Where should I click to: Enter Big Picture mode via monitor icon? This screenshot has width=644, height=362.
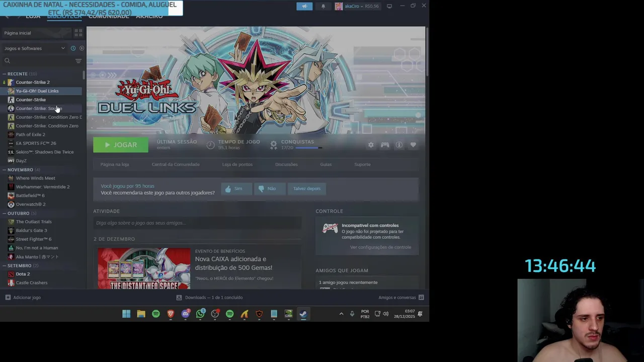click(389, 6)
